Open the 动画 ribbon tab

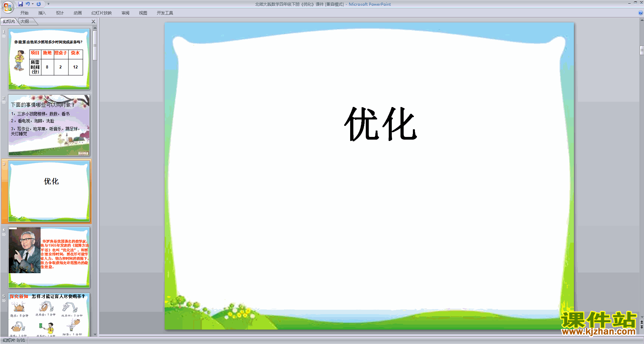pos(77,13)
